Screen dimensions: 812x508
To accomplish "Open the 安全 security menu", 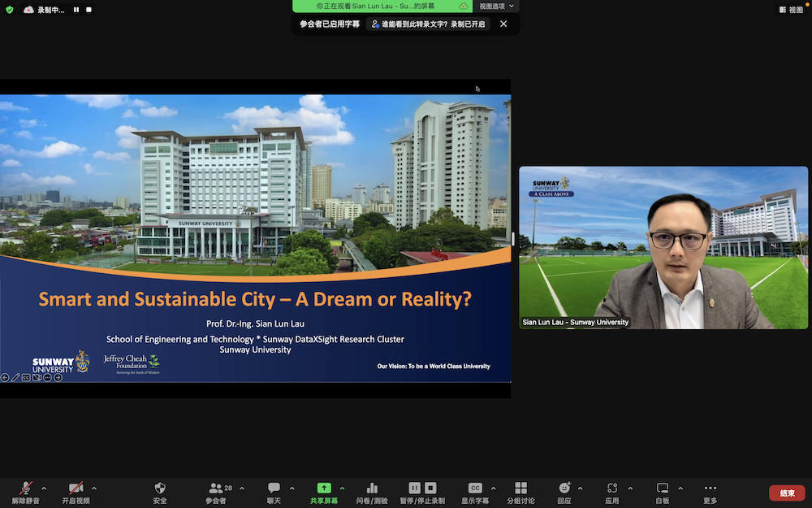I will [160, 493].
